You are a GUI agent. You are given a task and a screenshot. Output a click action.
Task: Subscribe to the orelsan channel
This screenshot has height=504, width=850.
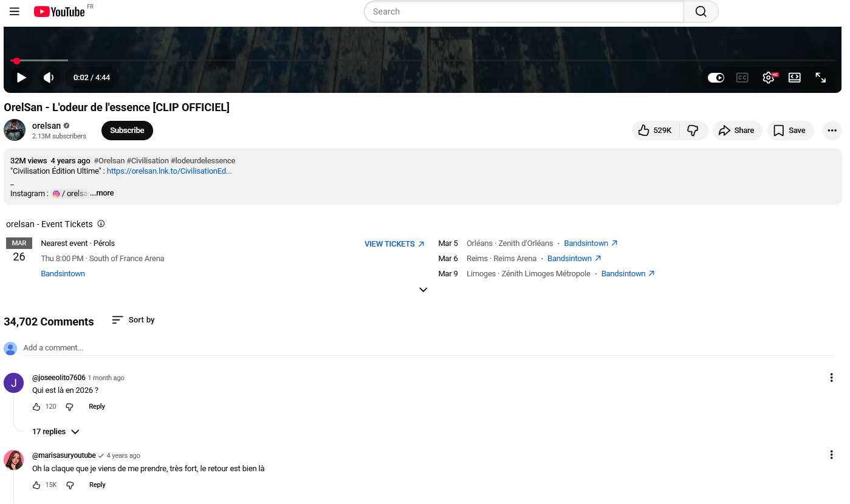pyautogui.click(x=127, y=130)
